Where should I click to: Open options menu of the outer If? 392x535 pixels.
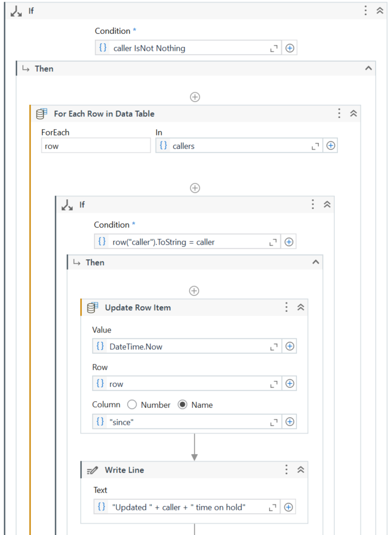[x=366, y=10]
